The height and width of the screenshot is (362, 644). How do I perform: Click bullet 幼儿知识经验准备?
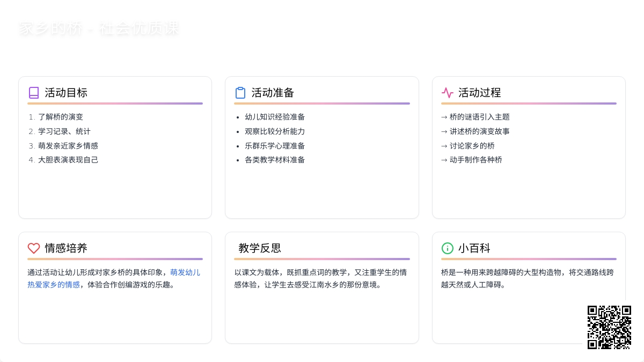pyautogui.click(x=275, y=117)
